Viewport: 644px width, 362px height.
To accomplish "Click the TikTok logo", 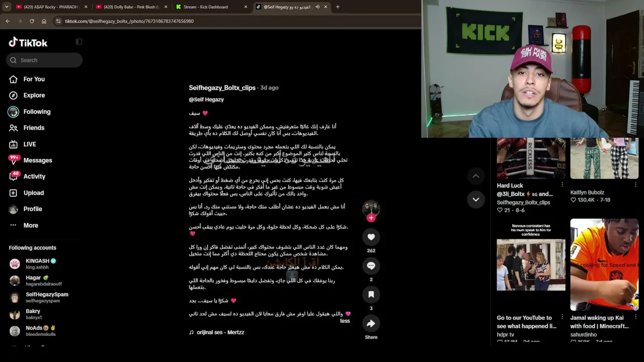I will [x=28, y=42].
